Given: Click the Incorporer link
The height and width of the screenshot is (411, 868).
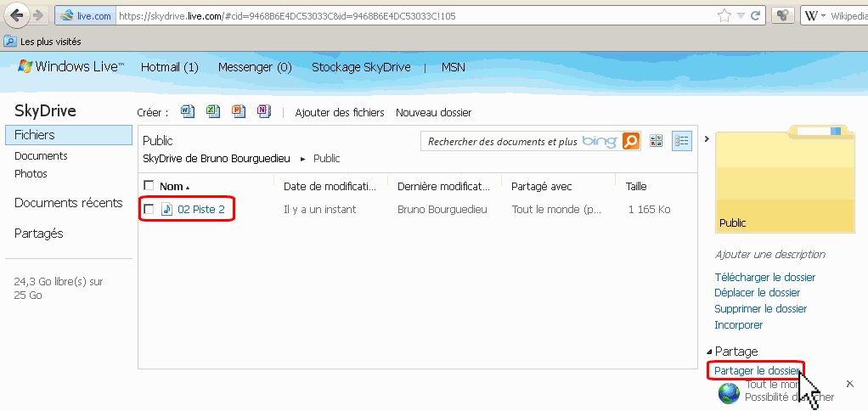Looking at the screenshot, I should click(738, 324).
